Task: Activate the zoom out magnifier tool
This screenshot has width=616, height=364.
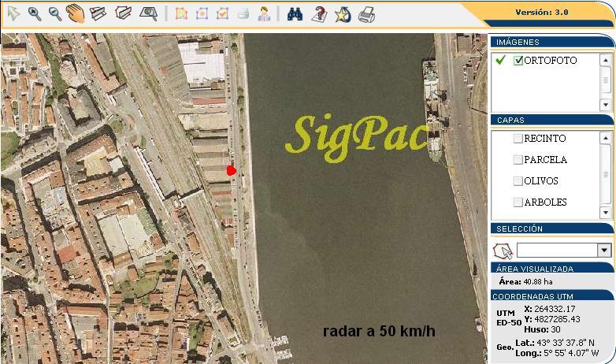Action: (x=55, y=13)
